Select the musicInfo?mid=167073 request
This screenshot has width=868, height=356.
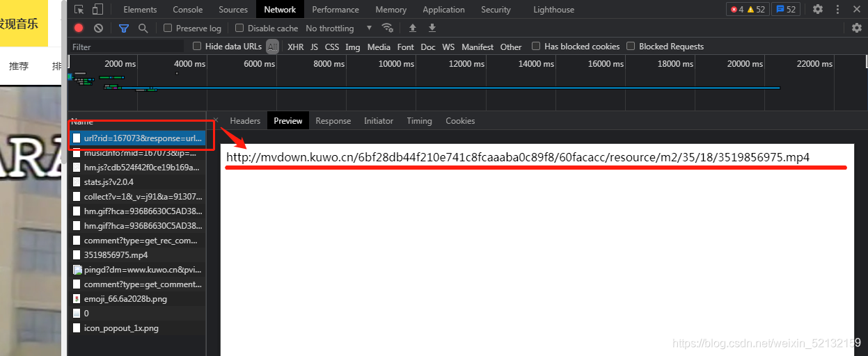(x=136, y=153)
